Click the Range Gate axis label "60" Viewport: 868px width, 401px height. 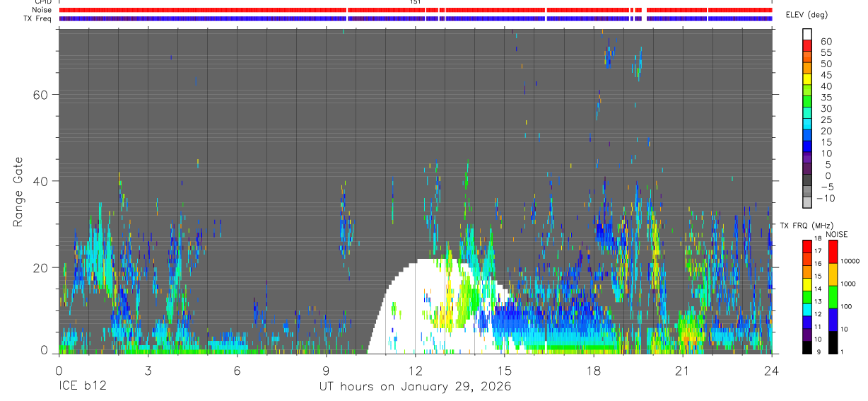coord(40,94)
